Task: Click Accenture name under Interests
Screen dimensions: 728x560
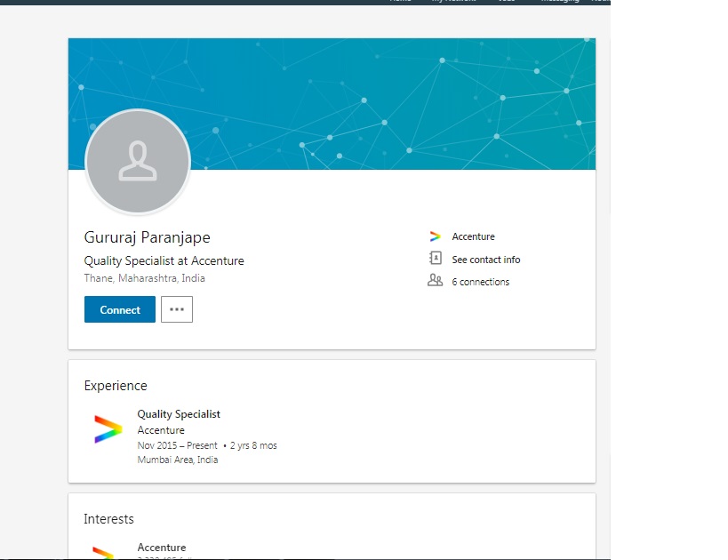Action: click(162, 547)
